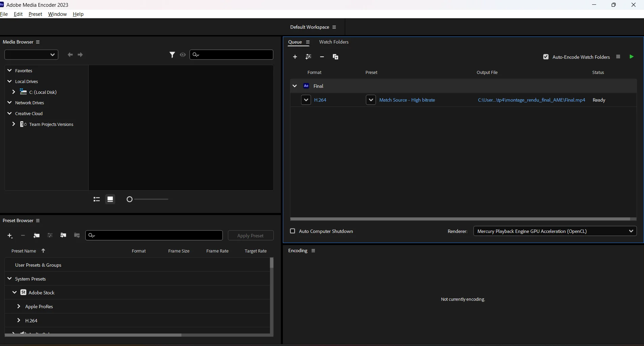Image resolution: width=644 pixels, height=346 pixels.
Task: Click the Media Browser search field
Action: [x=231, y=55]
